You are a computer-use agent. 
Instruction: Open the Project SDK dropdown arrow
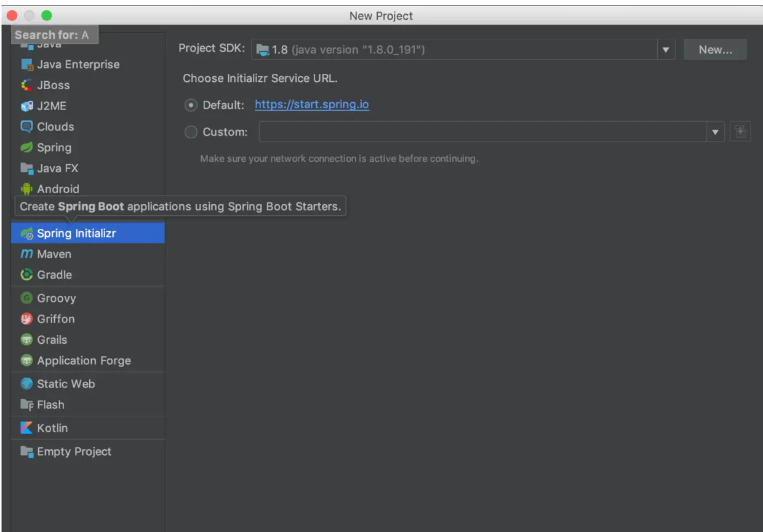(666, 50)
